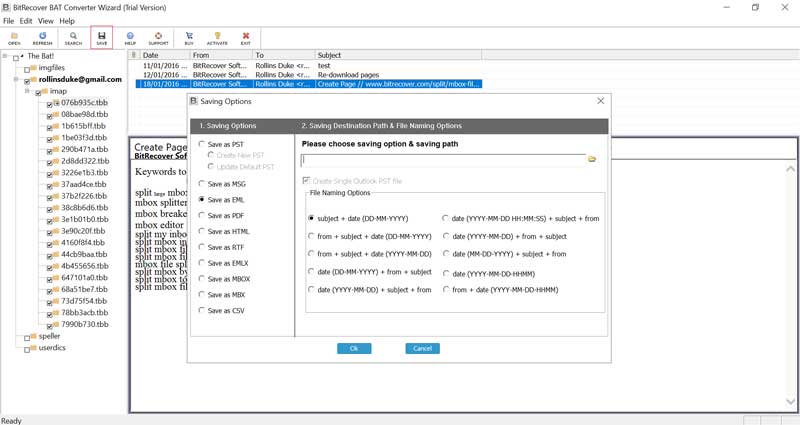
Task: Click the Support toolbar icon
Action: click(x=158, y=38)
